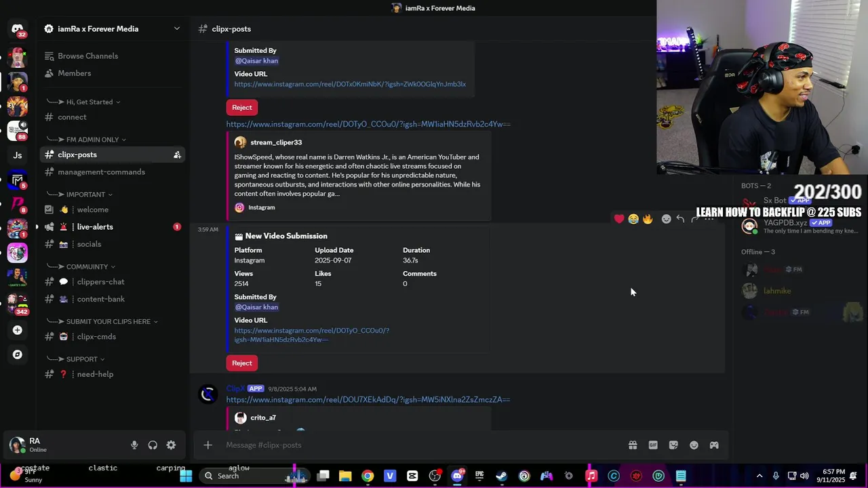Click the reply arrow on message toolbar
The width and height of the screenshot is (868, 488).
click(x=680, y=219)
